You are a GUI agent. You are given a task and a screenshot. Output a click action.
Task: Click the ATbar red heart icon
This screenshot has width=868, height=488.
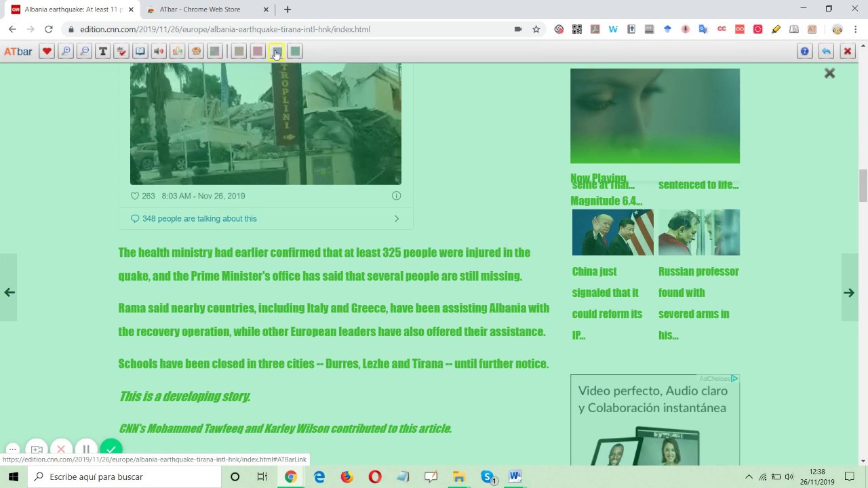pos(47,52)
